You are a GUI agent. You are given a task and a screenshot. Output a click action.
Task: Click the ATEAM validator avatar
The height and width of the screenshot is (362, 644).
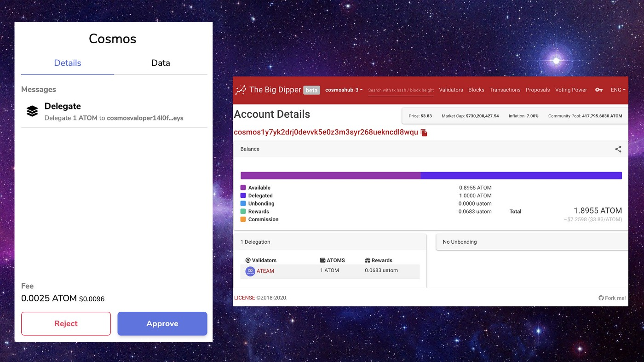[250, 271]
